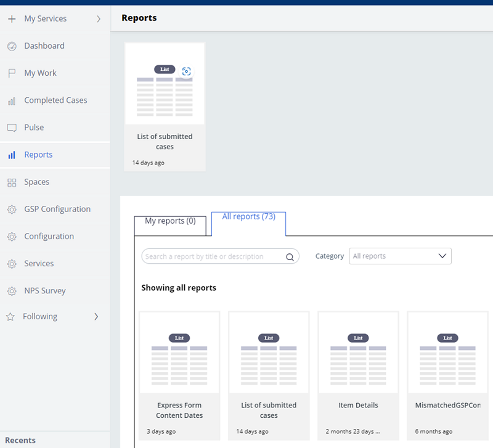Click the List badge on Express Form Content Dates
The width and height of the screenshot is (493, 448).
[x=179, y=338]
